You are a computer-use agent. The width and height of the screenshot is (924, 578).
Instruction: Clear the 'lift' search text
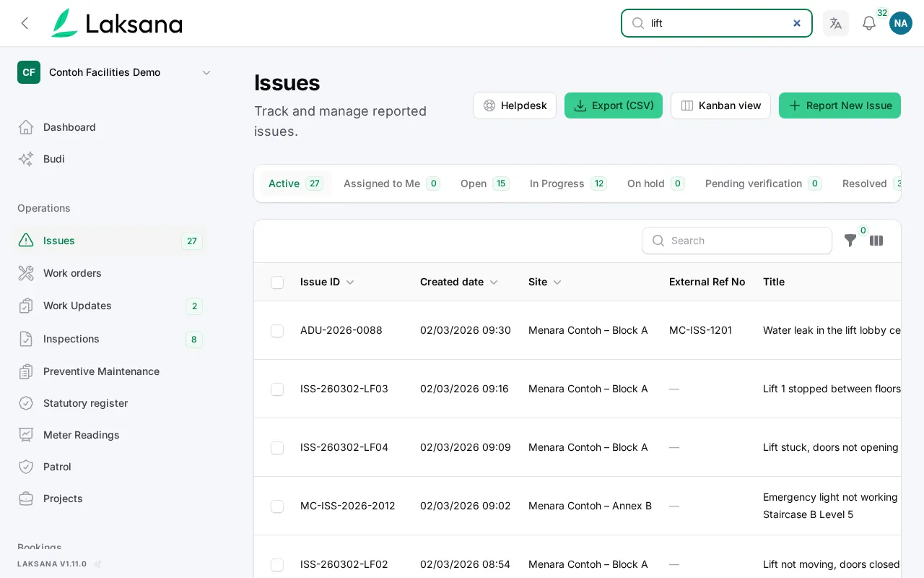click(797, 23)
